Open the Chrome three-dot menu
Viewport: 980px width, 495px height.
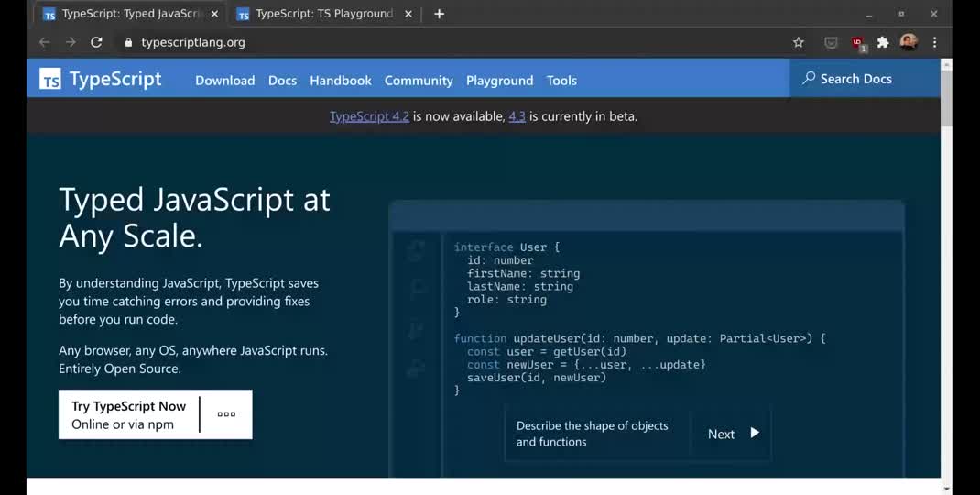click(934, 42)
